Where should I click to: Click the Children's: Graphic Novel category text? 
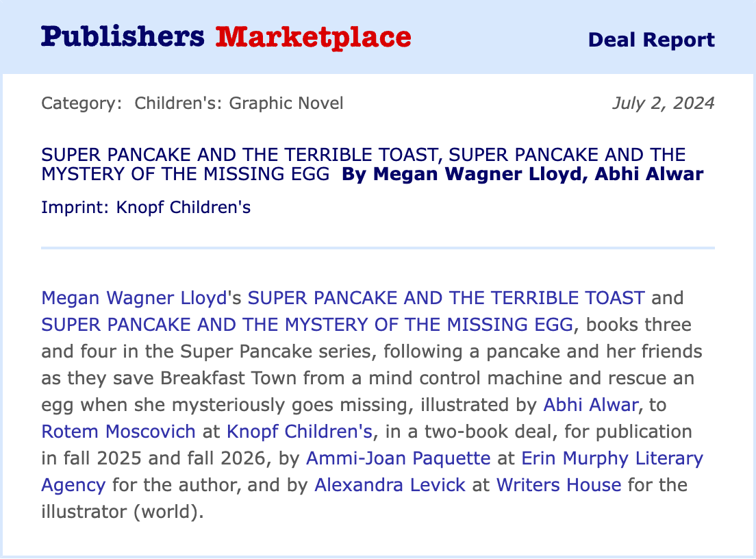tap(239, 103)
